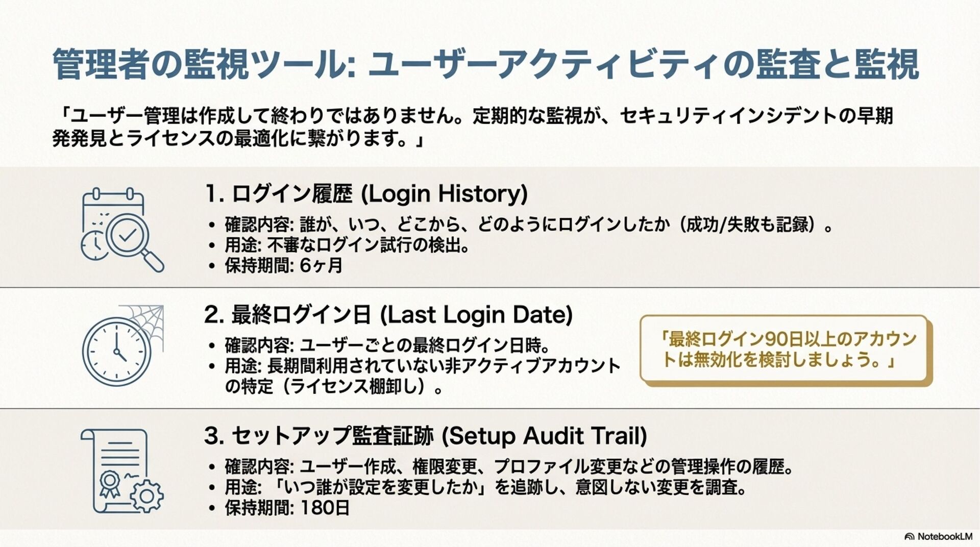Click the gear on audit trail icon
Screen dimensions: 980x547
tap(146, 496)
